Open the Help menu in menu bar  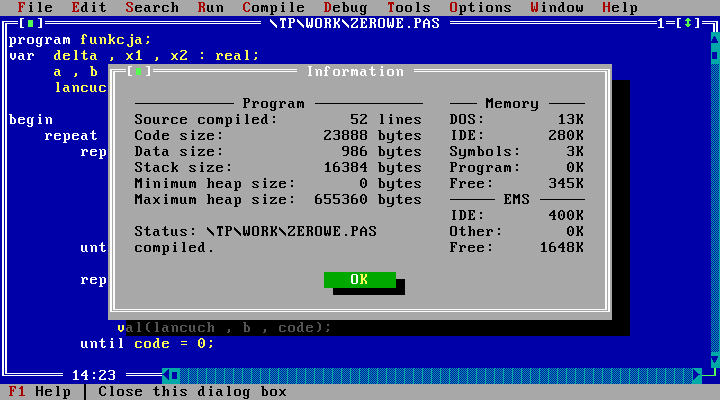619,7
